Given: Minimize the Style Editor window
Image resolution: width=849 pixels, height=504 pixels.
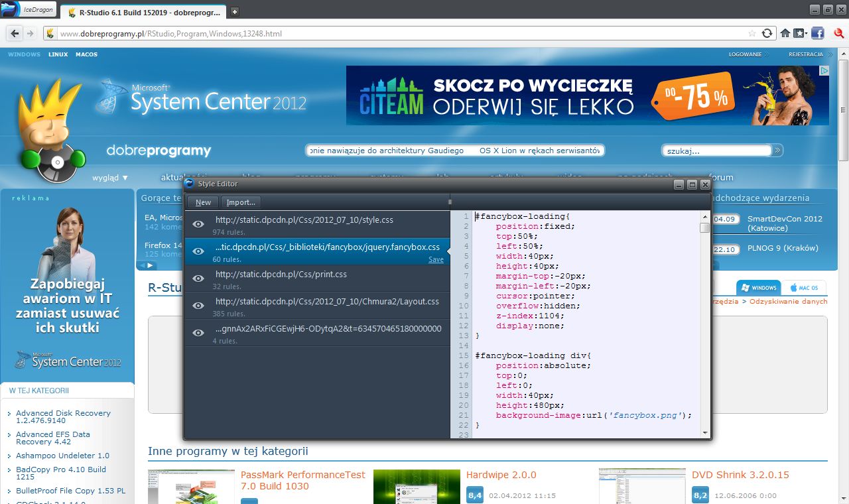Looking at the screenshot, I should click(x=679, y=184).
